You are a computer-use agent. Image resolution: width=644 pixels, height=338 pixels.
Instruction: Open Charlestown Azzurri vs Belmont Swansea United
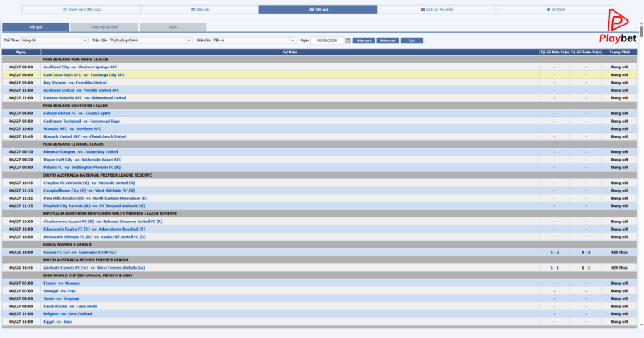click(x=103, y=222)
